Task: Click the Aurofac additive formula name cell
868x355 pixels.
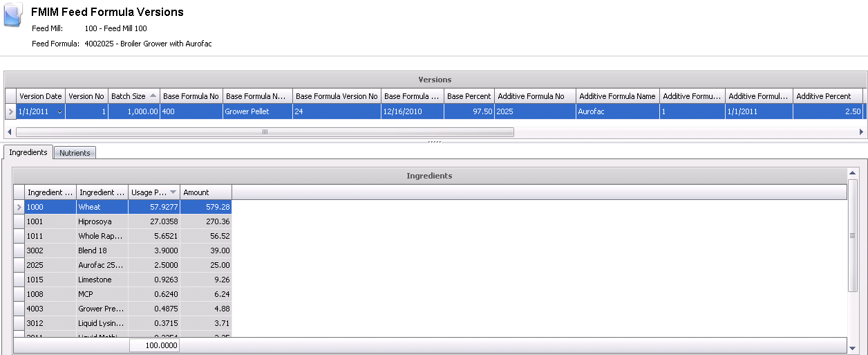Action: point(617,111)
